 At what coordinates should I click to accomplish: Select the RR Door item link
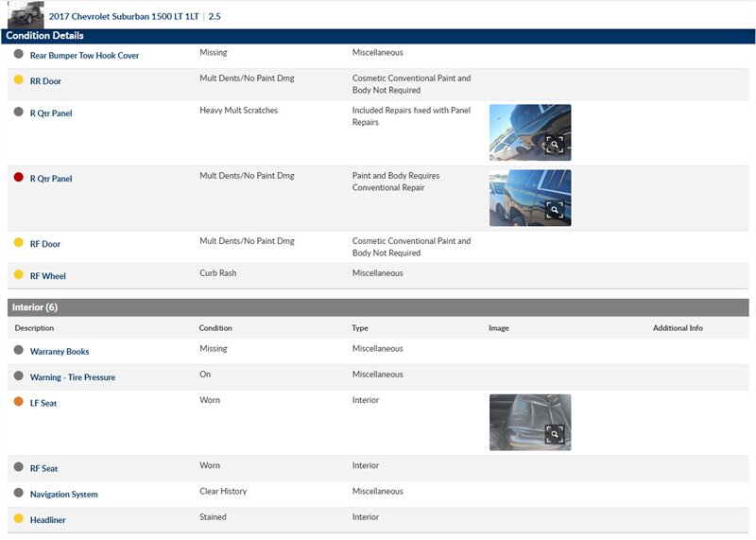[x=45, y=81]
